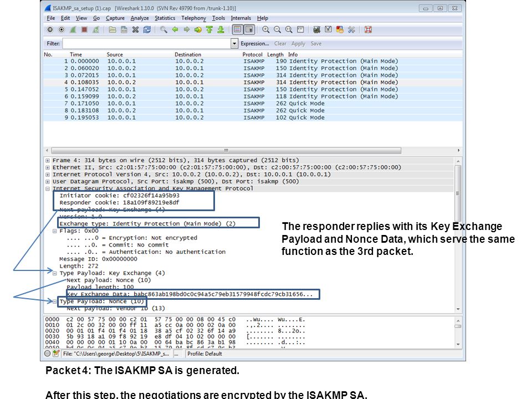This screenshot has height=399, width=532.
Task: Clear the display filter
Action: pyautogui.click(x=280, y=43)
